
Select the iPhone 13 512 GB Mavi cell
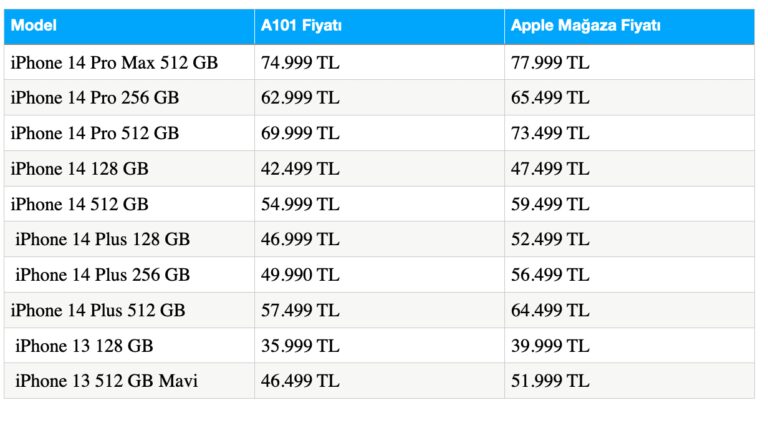pos(106,381)
